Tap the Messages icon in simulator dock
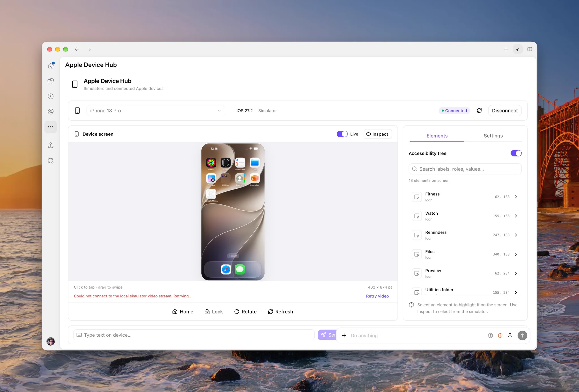579x392 pixels. [x=240, y=269]
